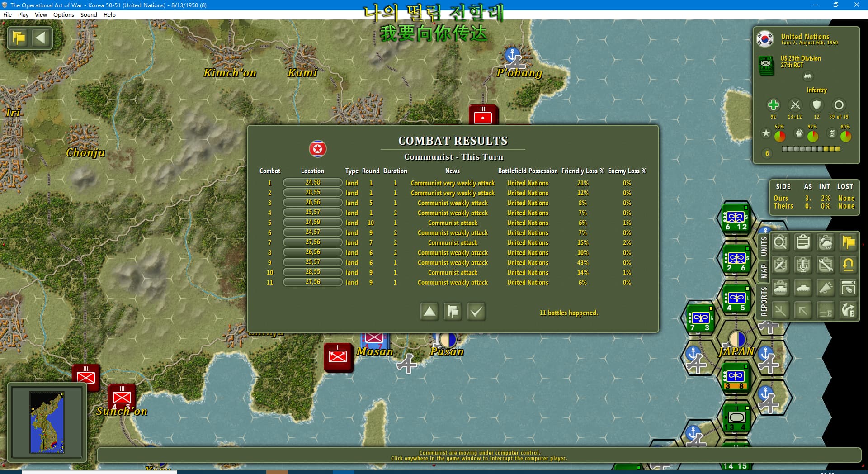The height and width of the screenshot is (474, 868).
Task: Click the green health cross icon
Action: 773,105
